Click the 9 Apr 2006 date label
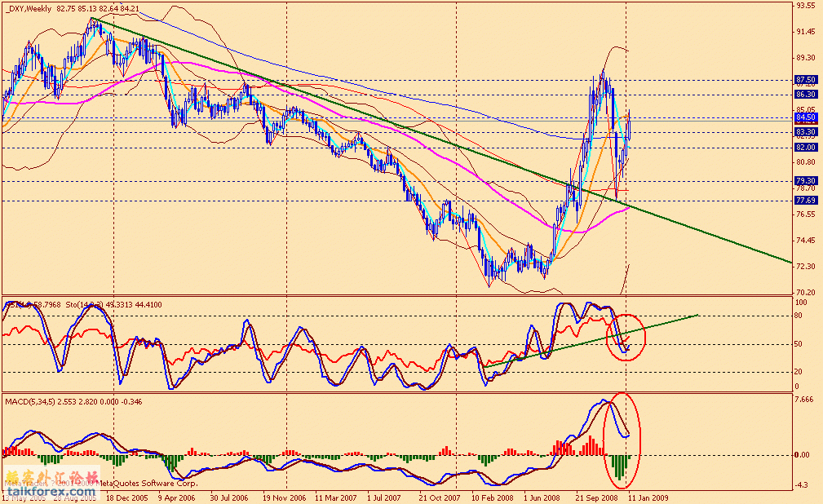The width and height of the screenshot is (823, 504). (x=176, y=497)
